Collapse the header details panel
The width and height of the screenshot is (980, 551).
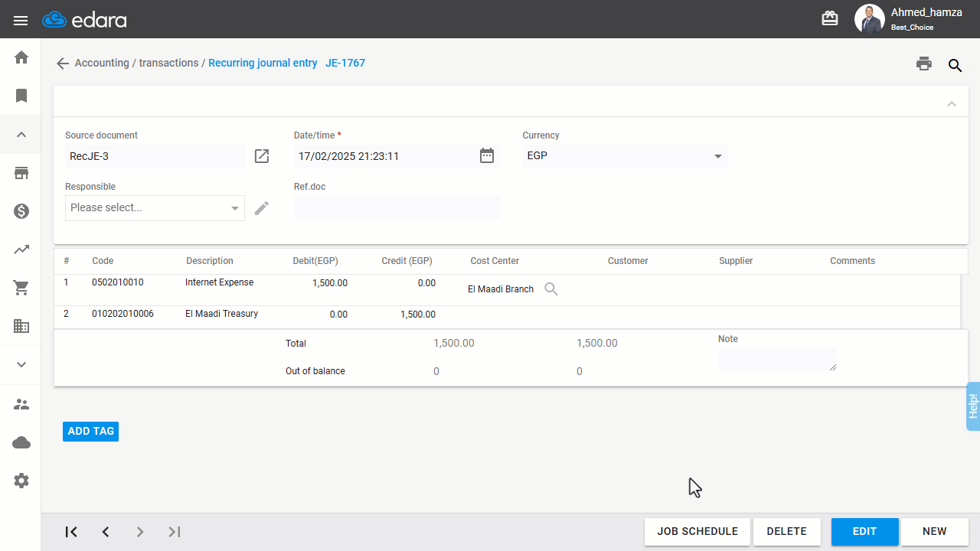(952, 104)
